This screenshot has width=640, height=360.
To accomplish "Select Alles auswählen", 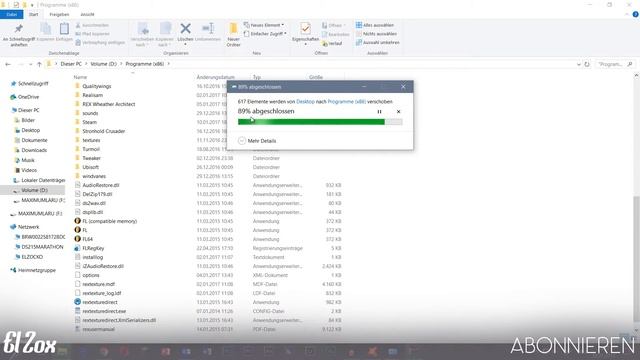I will click(375, 25).
